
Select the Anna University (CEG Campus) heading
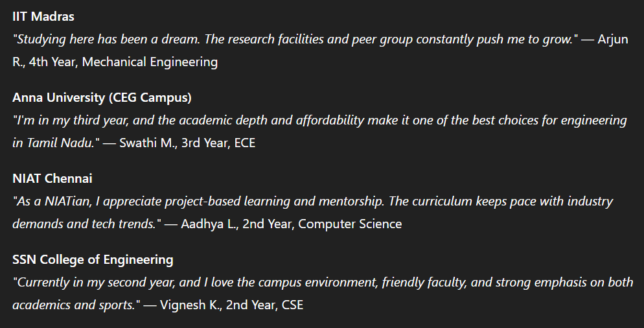click(102, 98)
